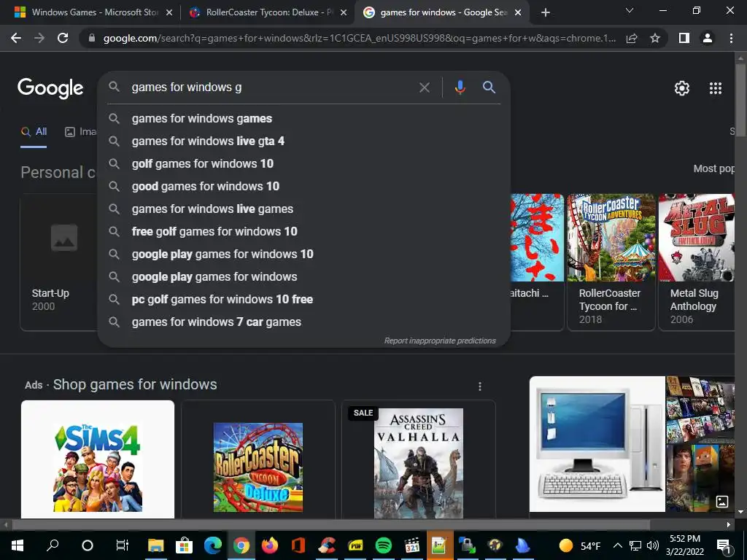Open the Chrome profile avatar
Viewport: 747px width, 560px height.
708,38
